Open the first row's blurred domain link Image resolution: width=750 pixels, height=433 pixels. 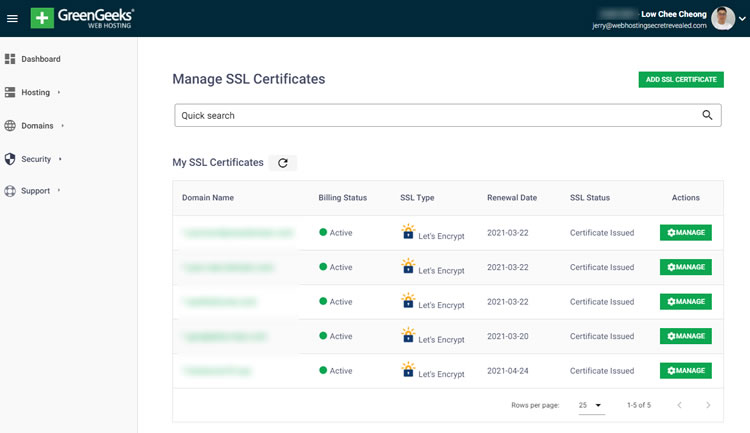237,233
